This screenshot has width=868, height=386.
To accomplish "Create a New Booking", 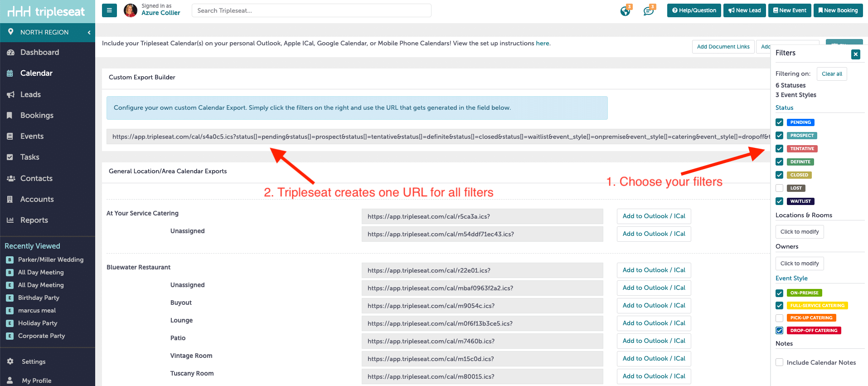I will 838,10.
